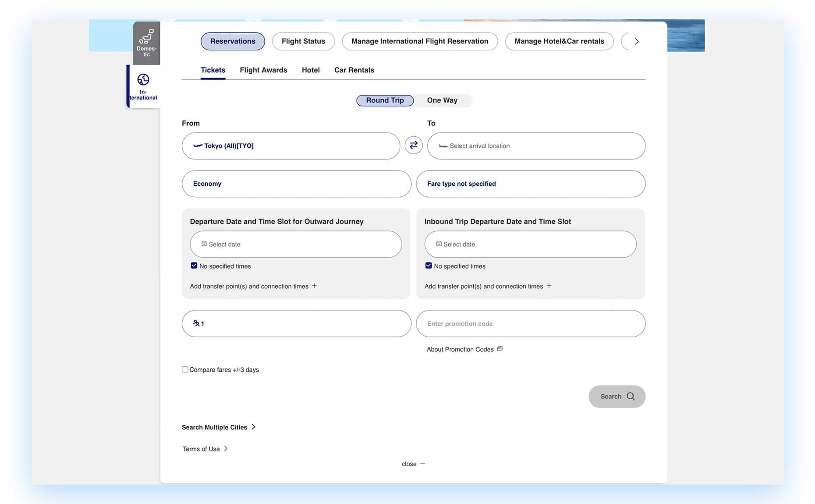Switch to the Car Rentals tab
The height and width of the screenshot is (504, 815).
pyautogui.click(x=354, y=70)
